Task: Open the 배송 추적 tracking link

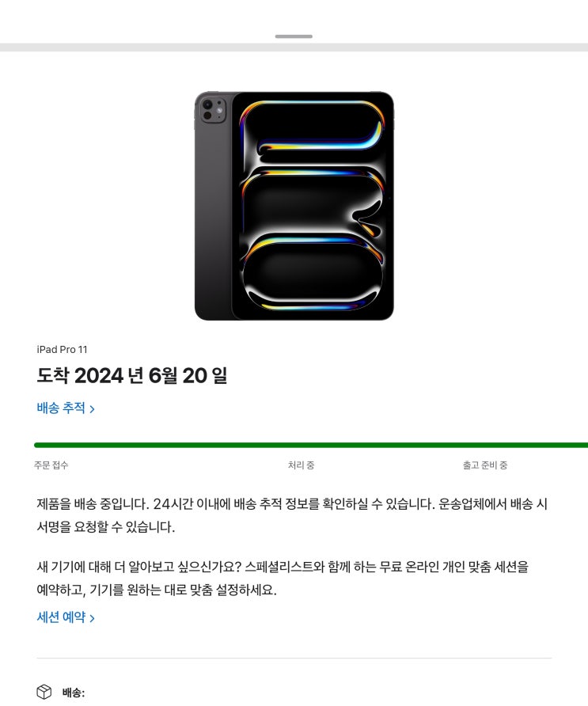Action: click(66, 408)
